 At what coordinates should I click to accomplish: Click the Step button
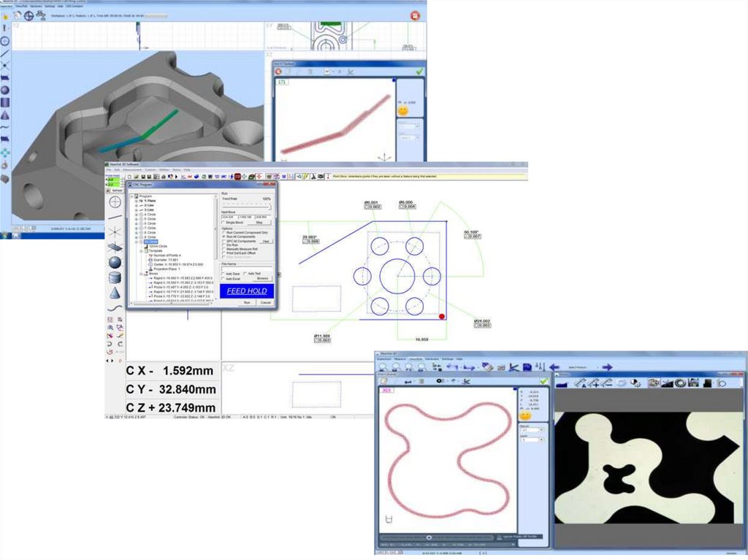(x=259, y=222)
